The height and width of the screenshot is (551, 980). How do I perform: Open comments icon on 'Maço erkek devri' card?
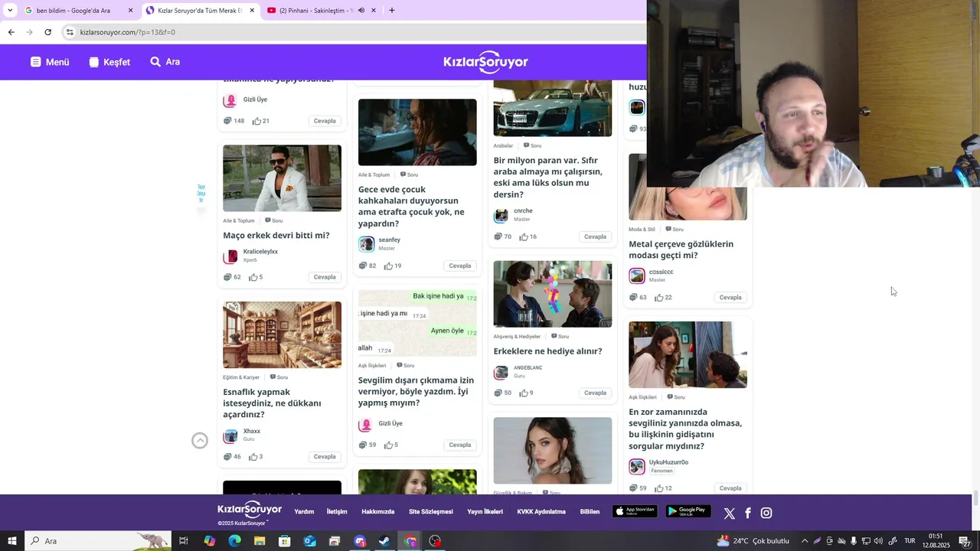click(227, 277)
